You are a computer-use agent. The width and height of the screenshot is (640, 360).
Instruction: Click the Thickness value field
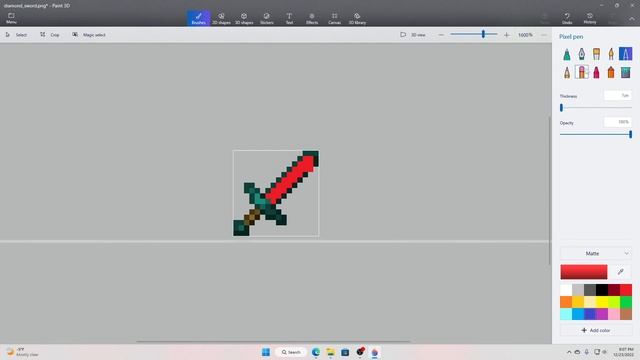click(x=618, y=96)
